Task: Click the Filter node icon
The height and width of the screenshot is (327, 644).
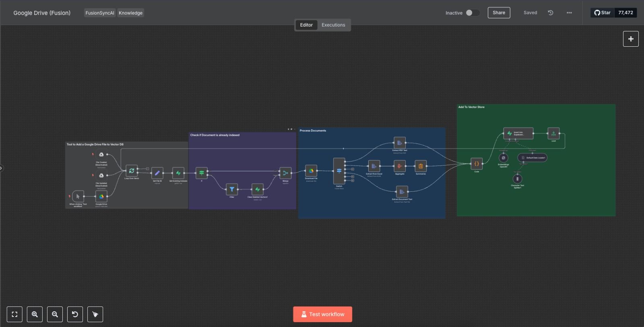Action: click(232, 189)
